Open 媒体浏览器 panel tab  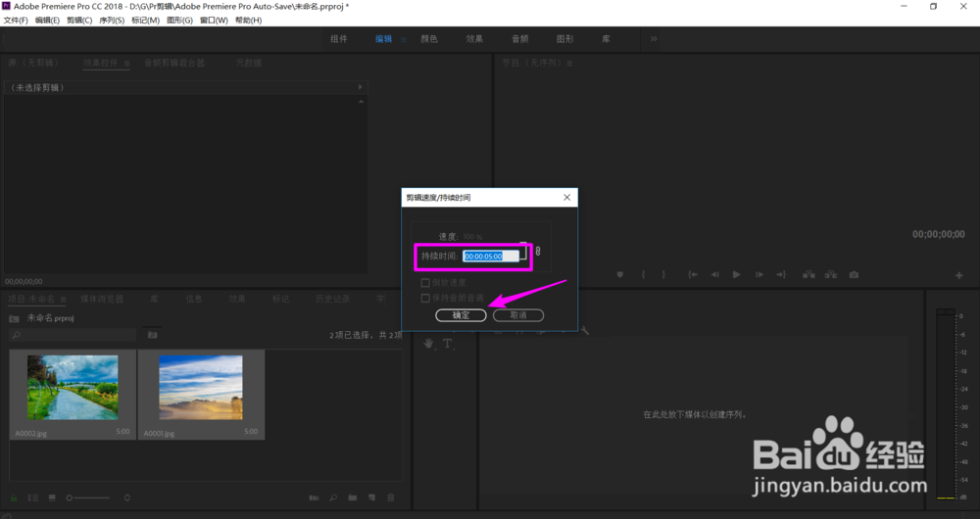pos(103,299)
